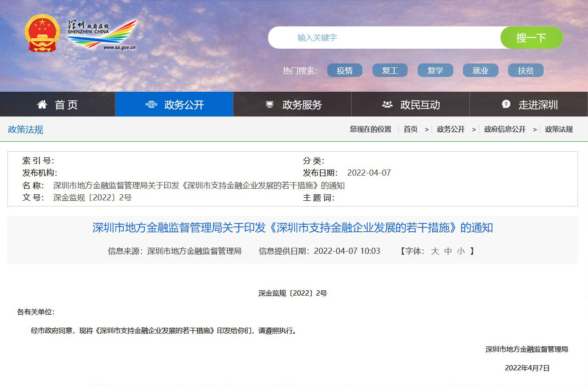Viewport: 588px width, 386px height.
Task: Click the Shenzhen Government Online logo
Action: [102, 35]
